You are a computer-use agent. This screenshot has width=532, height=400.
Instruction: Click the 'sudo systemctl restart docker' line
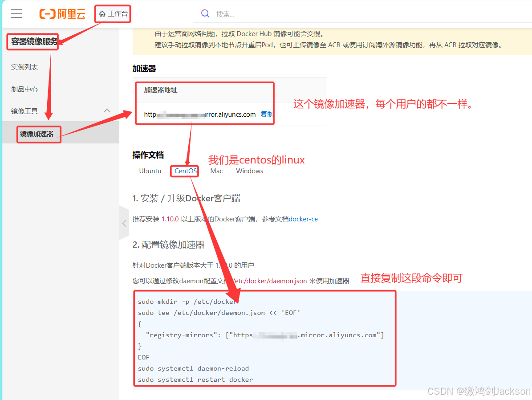tap(195, 380)
